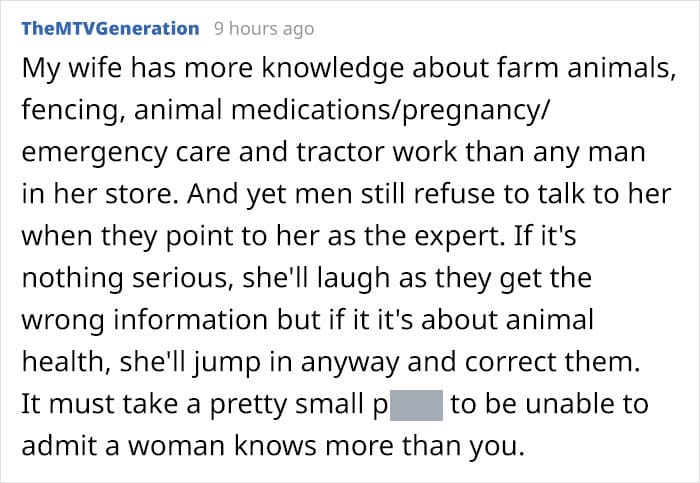Image resolution: width=700 pixels, height=483 pixels.
Task: Click 'medications/pregnancy/' text in second line
Action: 388,110
